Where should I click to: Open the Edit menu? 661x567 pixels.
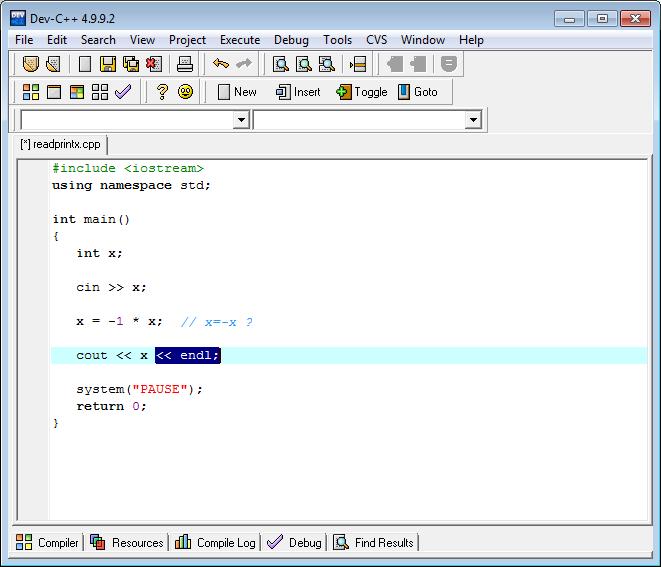(x=57, y=40)
